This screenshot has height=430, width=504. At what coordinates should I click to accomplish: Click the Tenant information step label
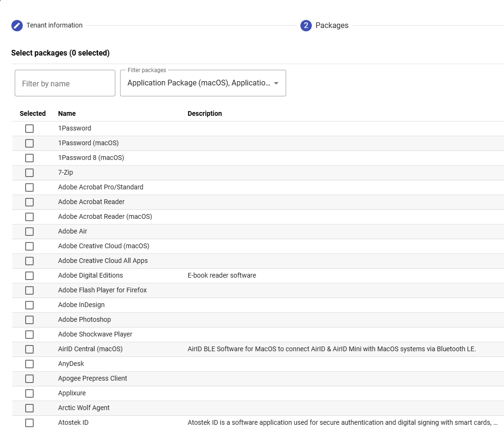pos(55,25)
